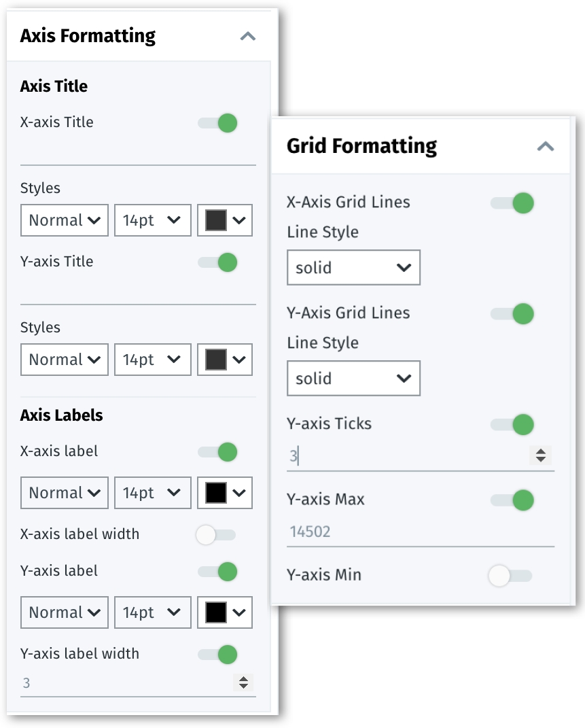This screenshot has width=585, height=728.
Task: Toggle the Y-axis Max switch
Action: click(x=513, y=500)
